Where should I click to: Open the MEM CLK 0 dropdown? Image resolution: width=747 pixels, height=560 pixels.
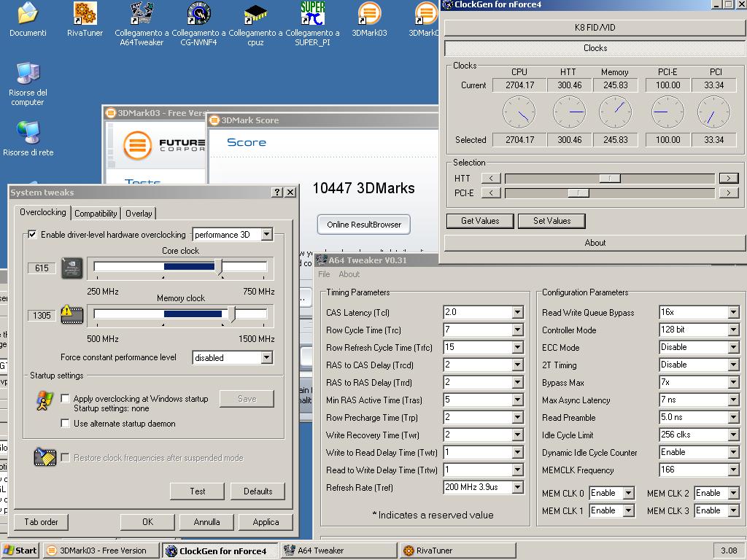pos(629,494)
